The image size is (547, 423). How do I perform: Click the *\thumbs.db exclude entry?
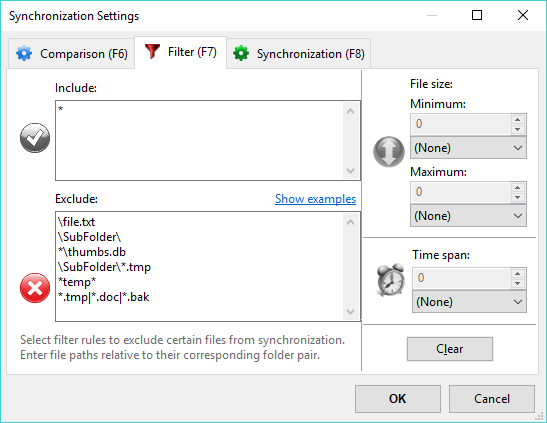coord(92,252)
